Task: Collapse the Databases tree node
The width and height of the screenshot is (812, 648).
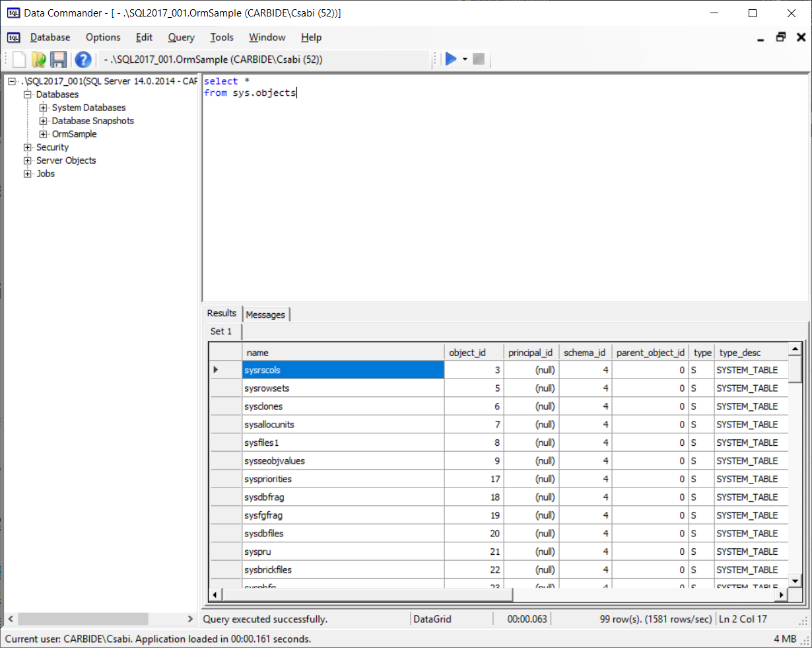Action: (x=28, y=94)
